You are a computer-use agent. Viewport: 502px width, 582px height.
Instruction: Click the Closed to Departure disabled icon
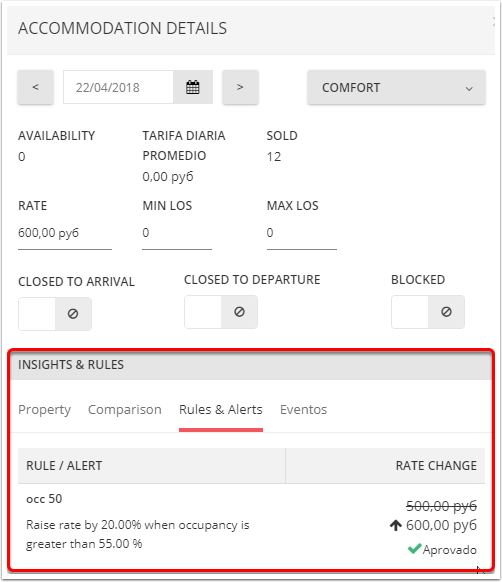239,312
